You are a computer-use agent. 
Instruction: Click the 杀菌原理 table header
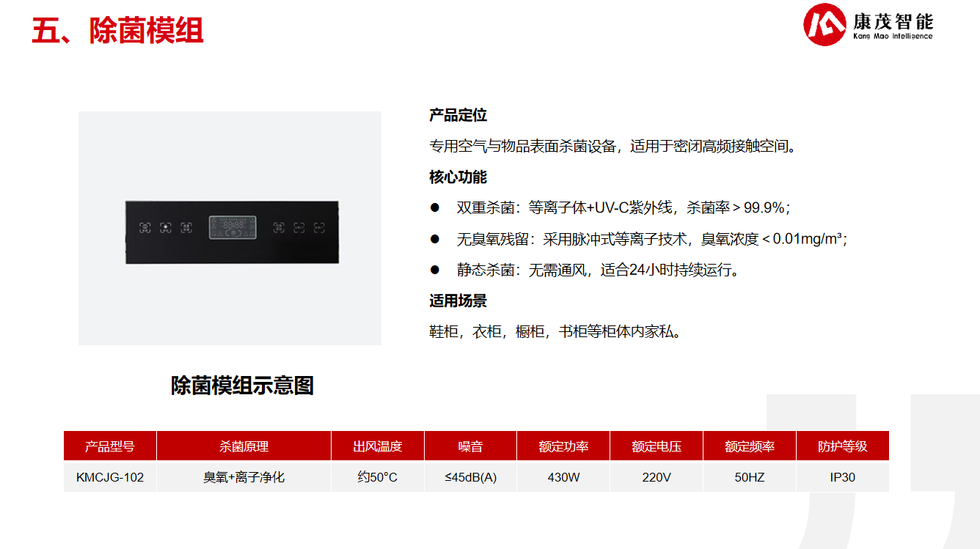[x=244, y=446]
